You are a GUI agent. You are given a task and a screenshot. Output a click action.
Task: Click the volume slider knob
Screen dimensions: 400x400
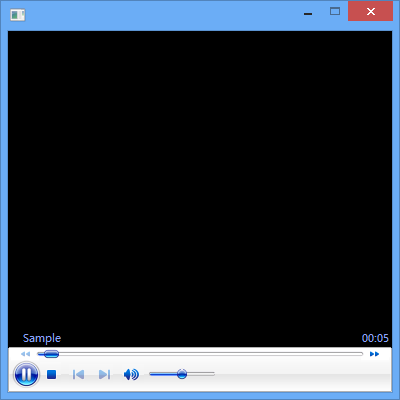pos(182,374)
